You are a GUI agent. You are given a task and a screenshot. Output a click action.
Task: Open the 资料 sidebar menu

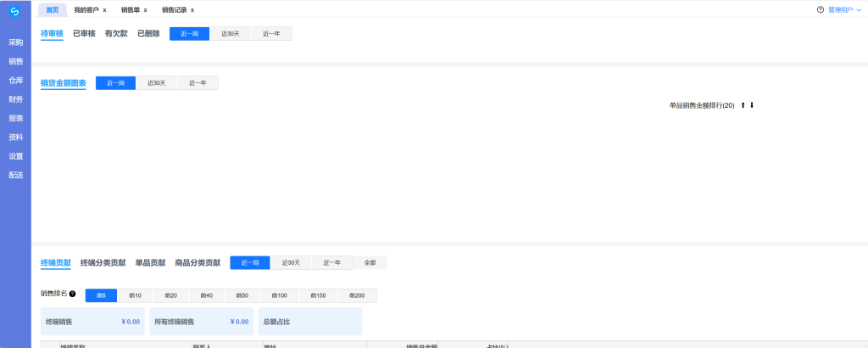pyautogui.click(x=15, y=138)
